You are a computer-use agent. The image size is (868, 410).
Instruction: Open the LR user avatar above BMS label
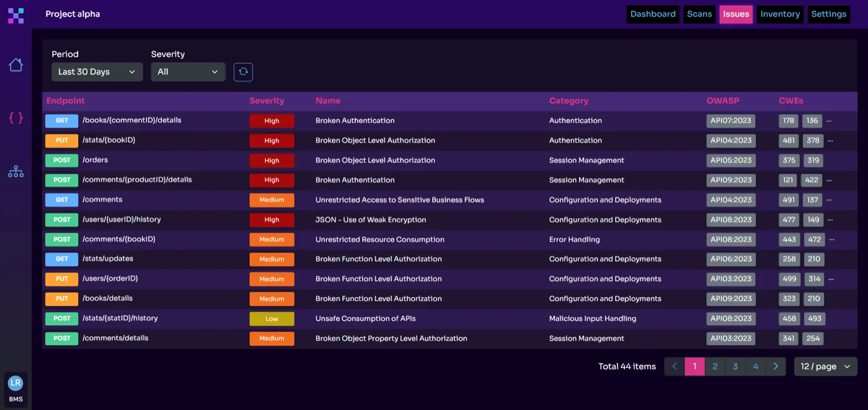pos(15,382)
